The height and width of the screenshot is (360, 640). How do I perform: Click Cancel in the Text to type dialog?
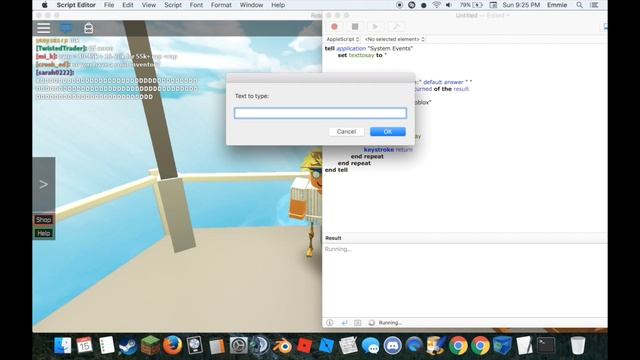pos(346,131)
